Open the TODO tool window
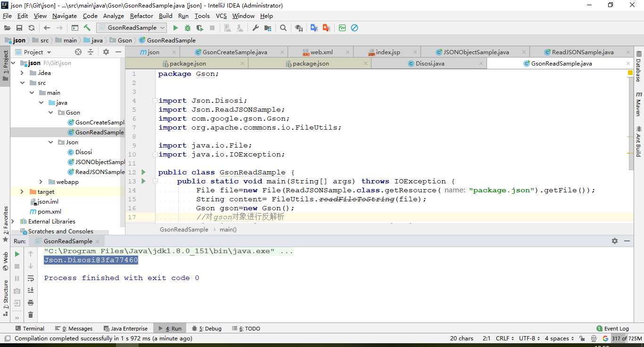This screenshot has width=644, height=347. pyautogui.click(x=246, y=329)
